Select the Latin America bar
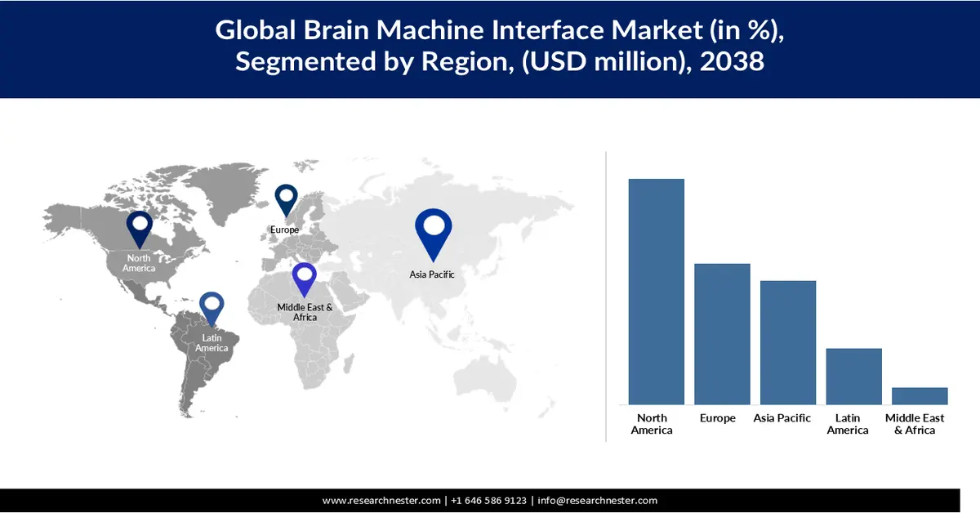Image resolution: width=980 pixels, height=513 pixels. coord(853,376)
